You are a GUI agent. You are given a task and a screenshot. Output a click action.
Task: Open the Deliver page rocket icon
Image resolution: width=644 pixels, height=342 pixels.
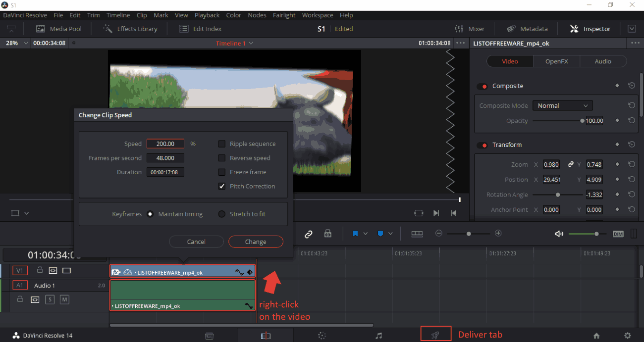pos(435,335)
